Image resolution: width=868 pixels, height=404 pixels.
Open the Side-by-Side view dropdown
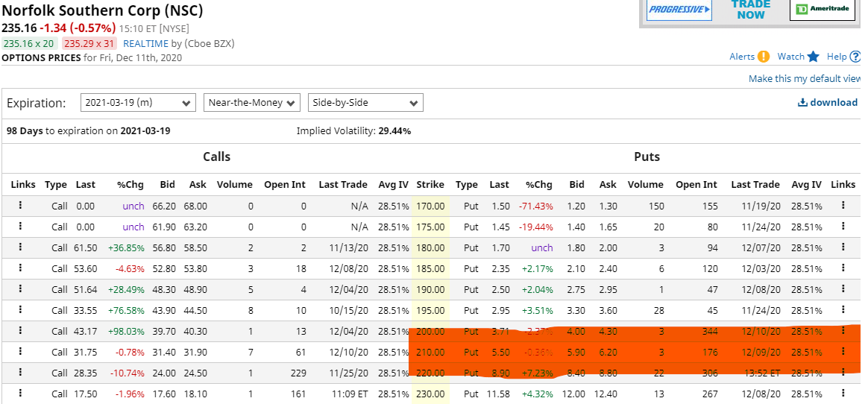coord(365,103)
